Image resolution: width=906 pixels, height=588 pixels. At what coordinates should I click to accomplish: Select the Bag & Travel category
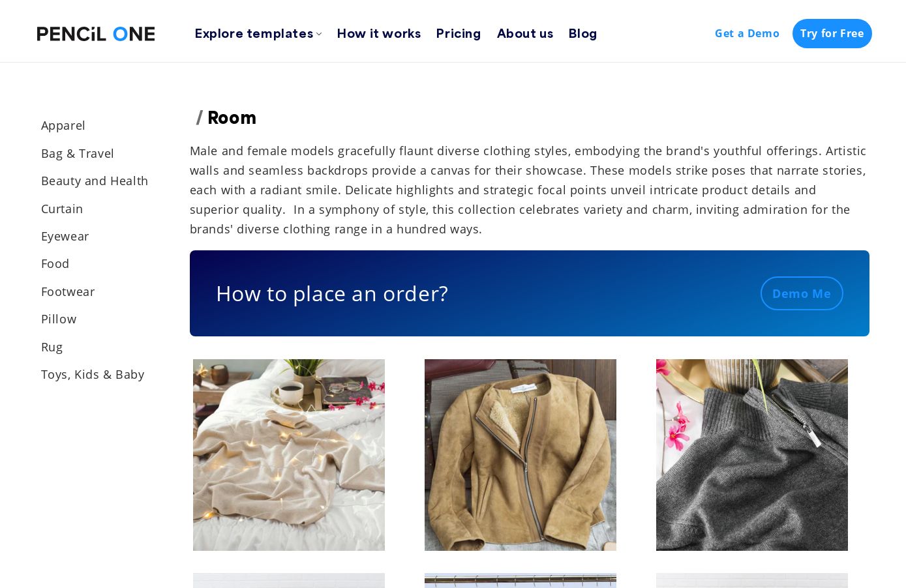tap(78, 153)
